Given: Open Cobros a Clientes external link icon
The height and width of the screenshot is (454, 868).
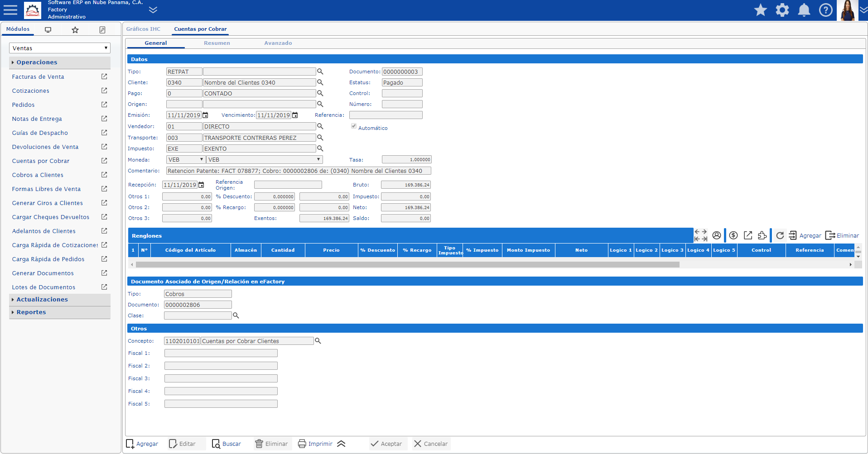Looking at the screenshot, I should click(x=104, y=175).
